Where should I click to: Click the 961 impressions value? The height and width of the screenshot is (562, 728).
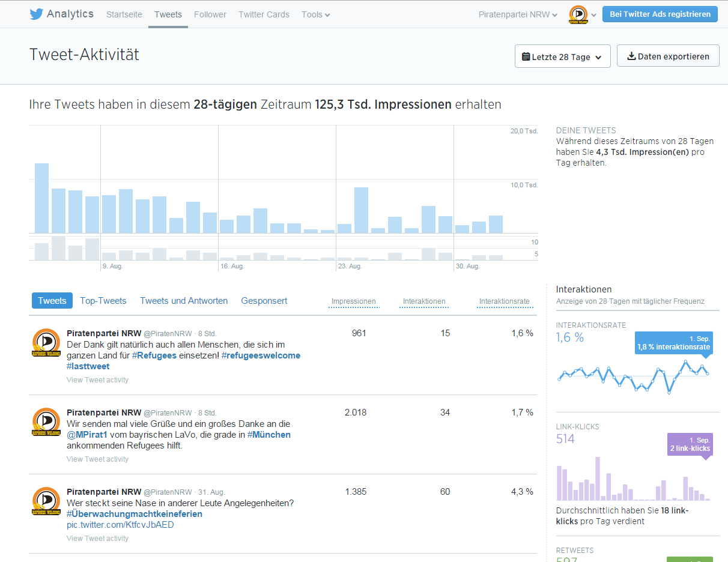359,333
